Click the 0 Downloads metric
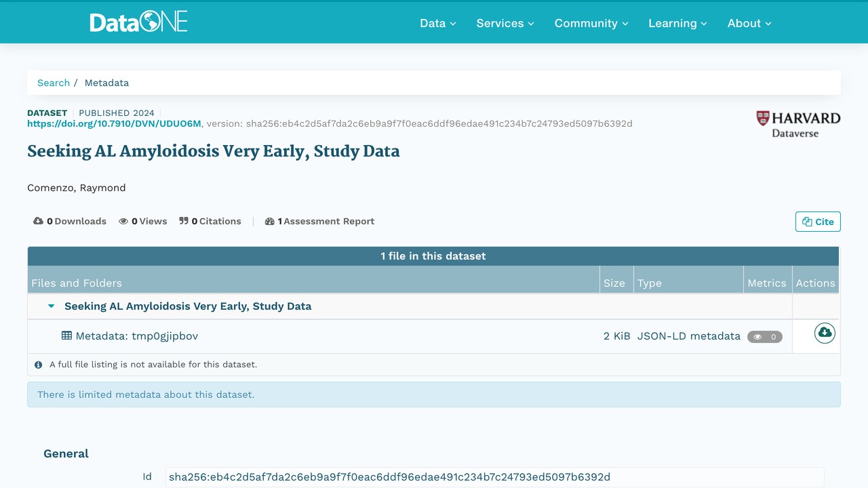Screen dimensions: 868x488 (70, 221)
